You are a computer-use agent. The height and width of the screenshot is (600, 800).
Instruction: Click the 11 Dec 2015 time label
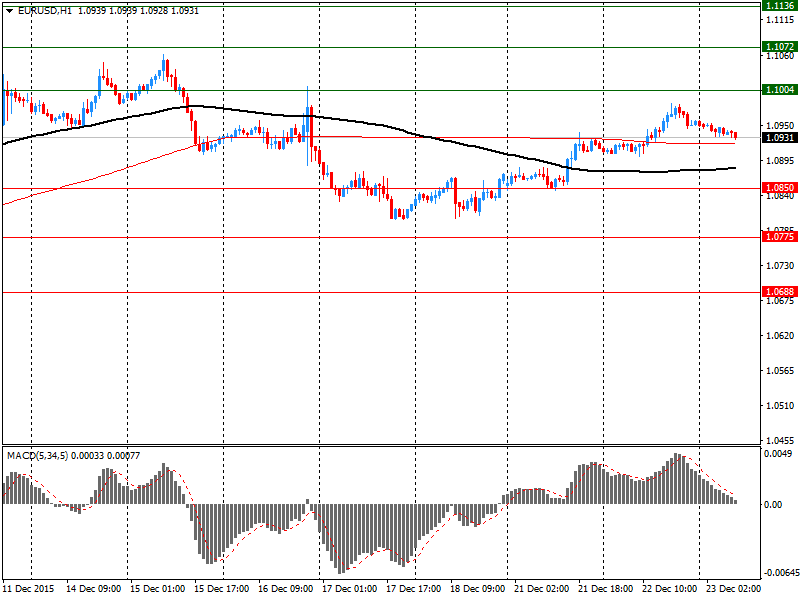point(28,589)
